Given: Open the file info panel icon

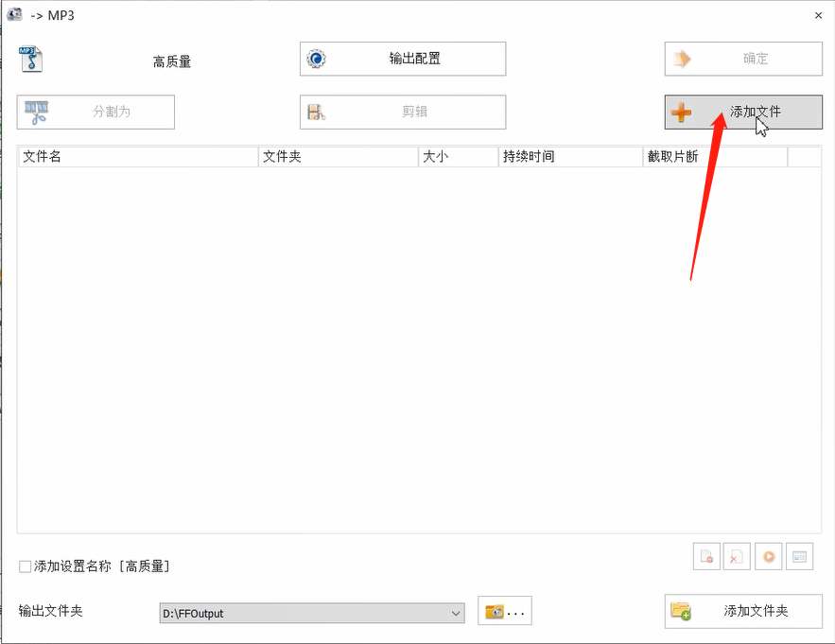Looking at the screenshot, I should click(799, 556).
